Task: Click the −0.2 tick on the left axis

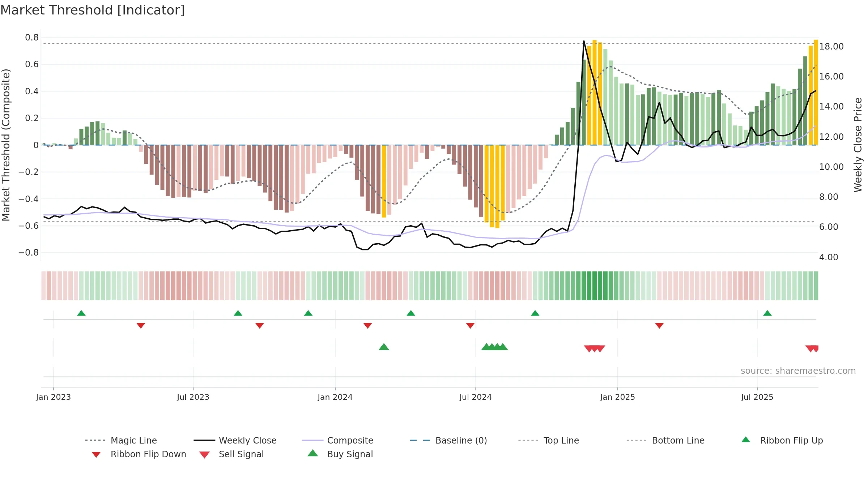Action: pyautogui.click(x=29, y=172)
